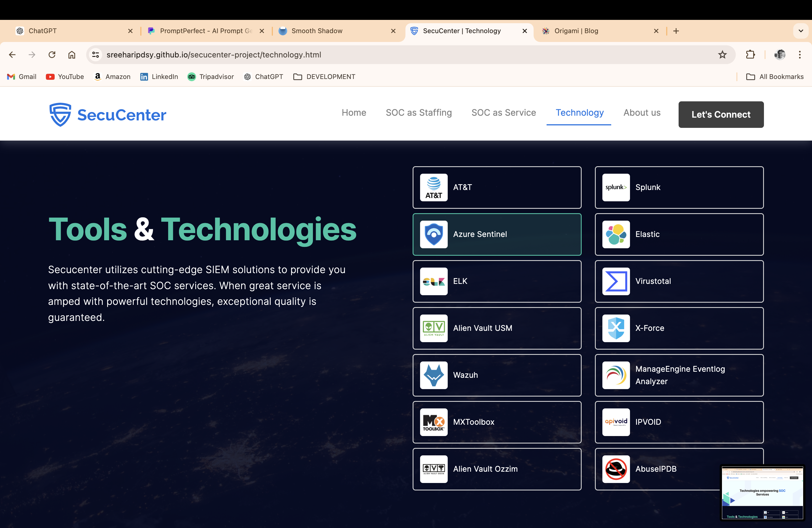Viewport: 812px width, 528px height.
Task: Click the screenshot preview thumbnail
Action: tap(762, 493)
